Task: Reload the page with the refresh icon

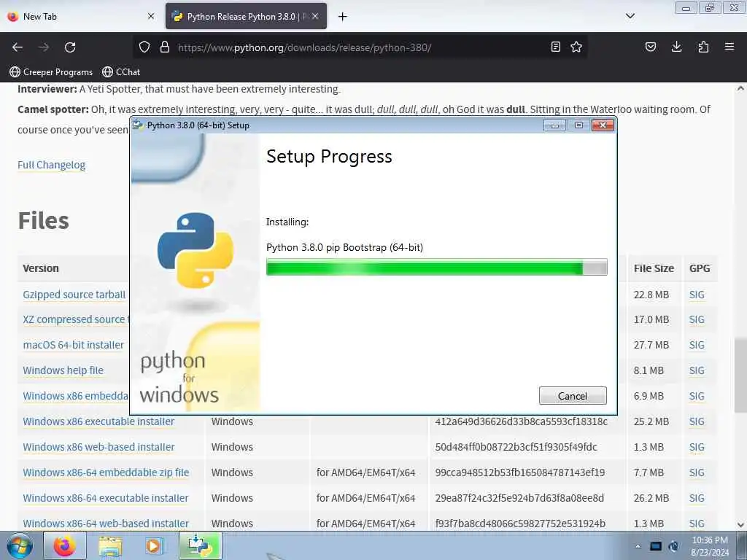Action: click(x=70, y=47)
